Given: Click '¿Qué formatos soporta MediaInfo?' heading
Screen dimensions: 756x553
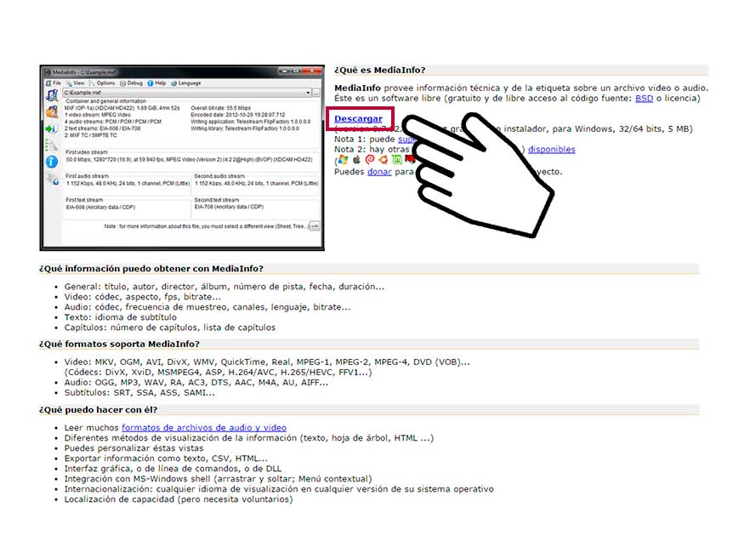Looking at the screenshot, I should click(119, 344).
